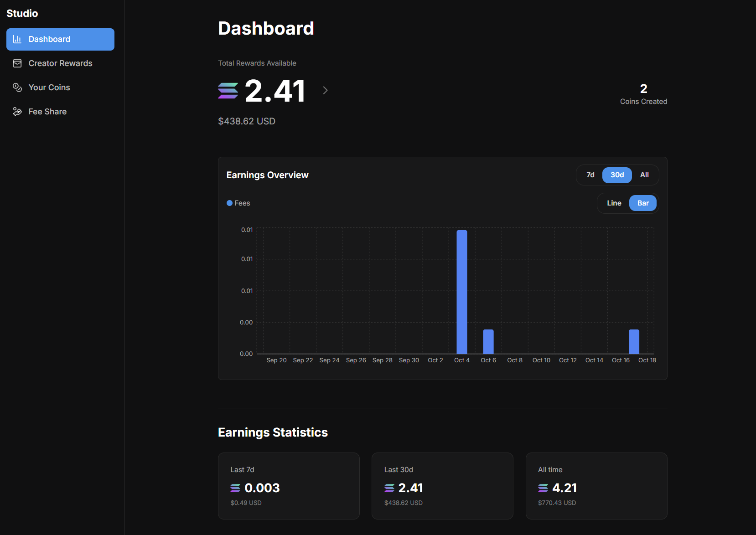Select the 7d time range
This screenshot has width=756, height=535.
(590, 175)
